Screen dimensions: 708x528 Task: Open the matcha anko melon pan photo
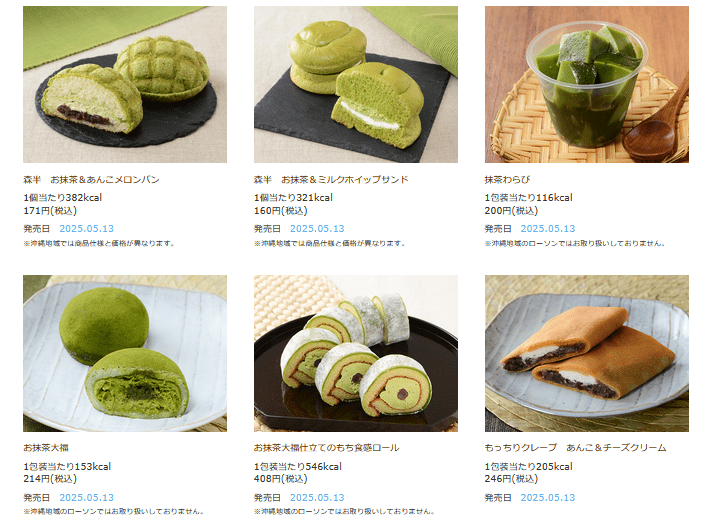click(125, 84)
